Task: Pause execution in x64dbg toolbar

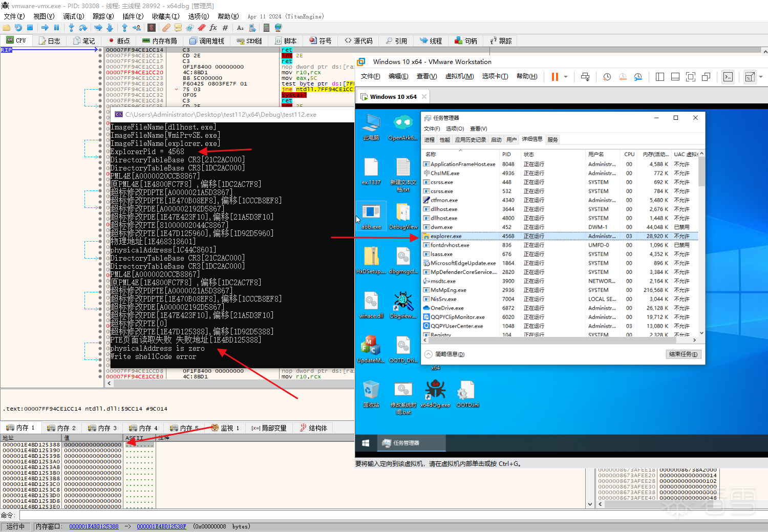Action: (56, 28)
